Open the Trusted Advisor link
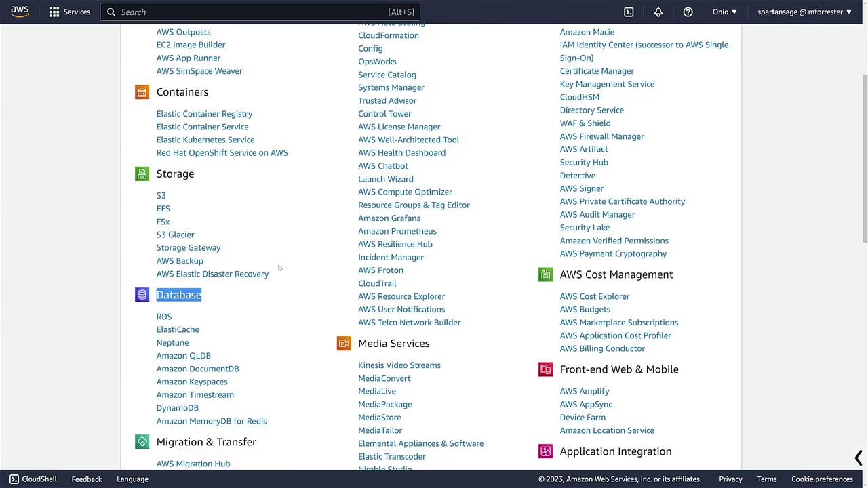 (387, 101)
